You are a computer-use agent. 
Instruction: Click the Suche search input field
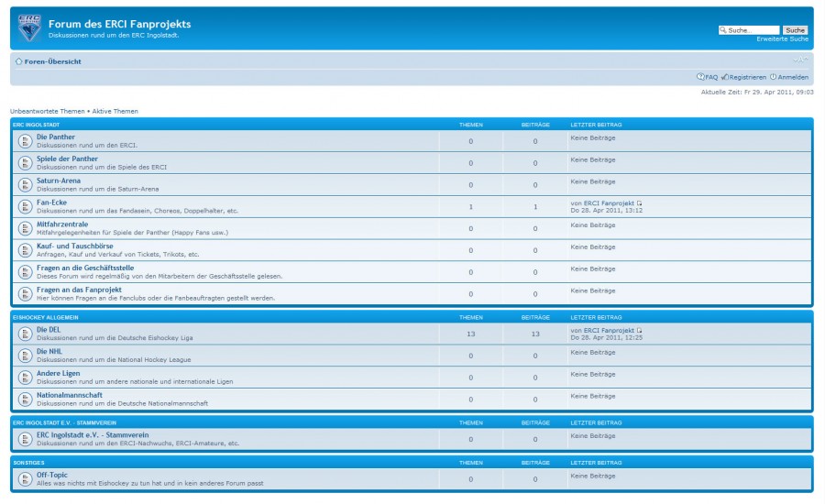click(x=749, y=30)
